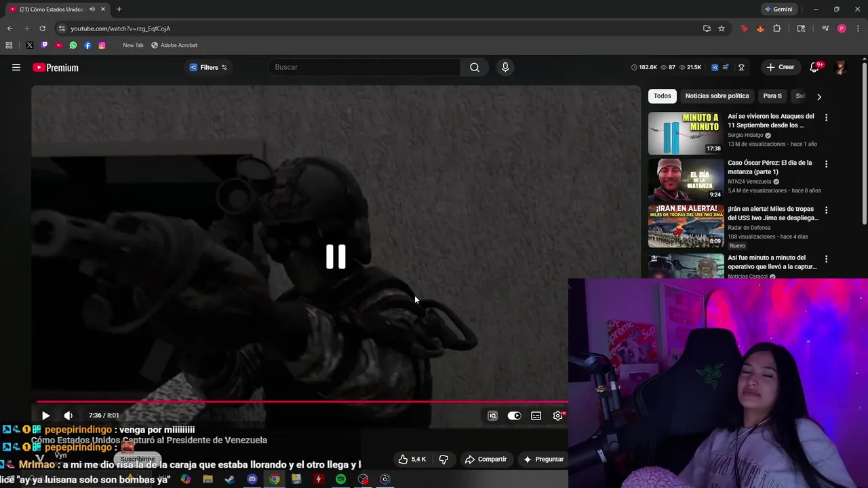Open the X bookmark icon
This screenshot has height=488, width=868.
[30, 45]
